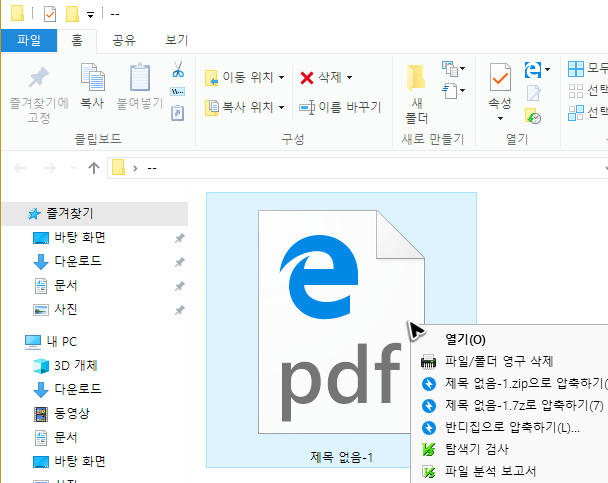This screenshot has height=483, width=608.
Task: Click the pin icon beside pinned 문서
Action: [x=180, y=286]
